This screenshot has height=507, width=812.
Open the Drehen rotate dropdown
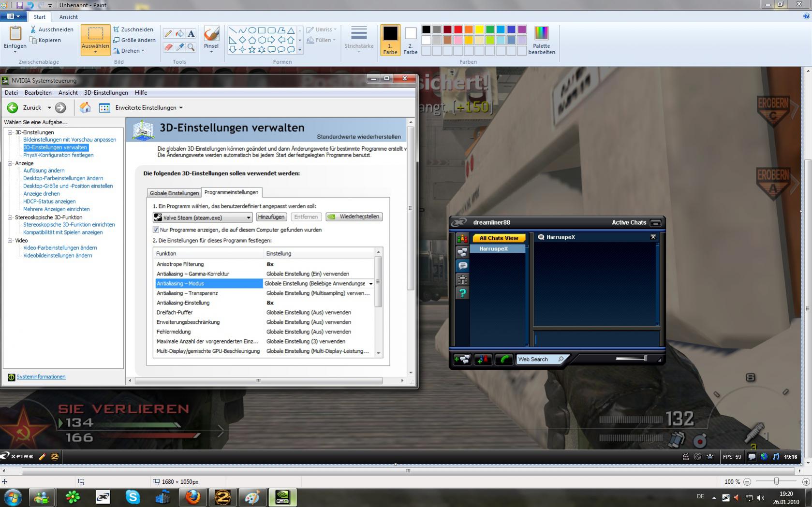[129, 51]
